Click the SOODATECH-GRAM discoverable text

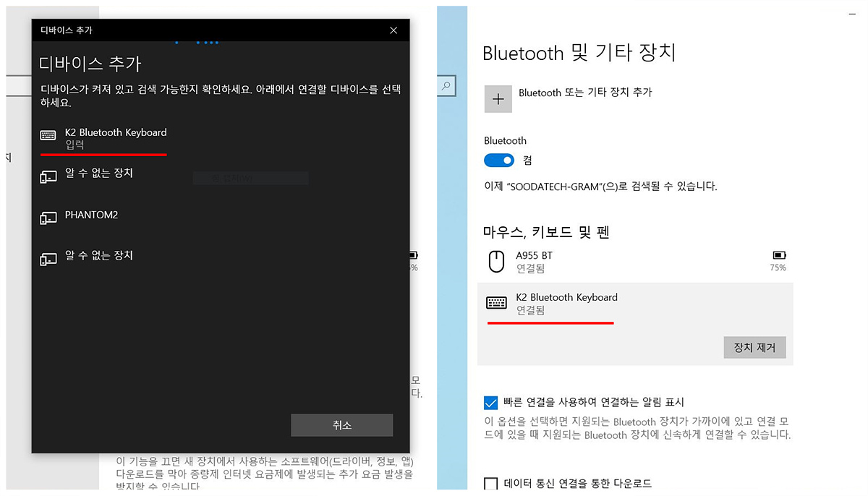point(600,186)
